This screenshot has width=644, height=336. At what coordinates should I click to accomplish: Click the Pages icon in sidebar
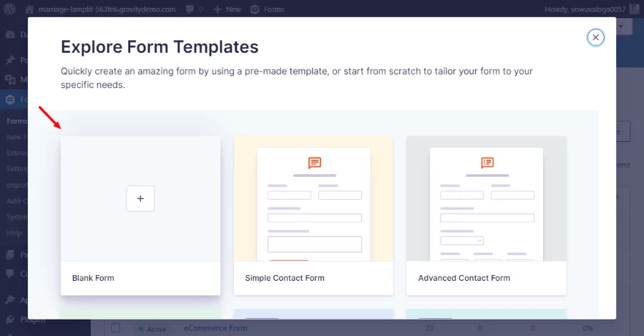[10, 254]
